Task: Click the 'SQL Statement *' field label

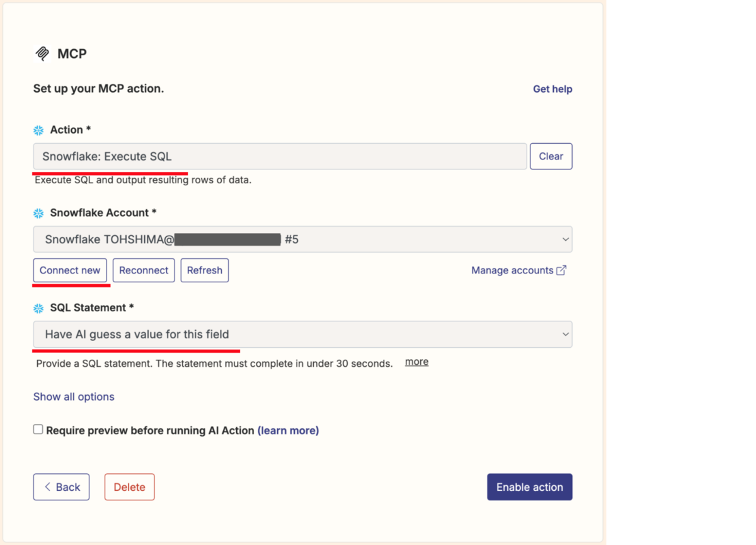Action: pos(92,307)
